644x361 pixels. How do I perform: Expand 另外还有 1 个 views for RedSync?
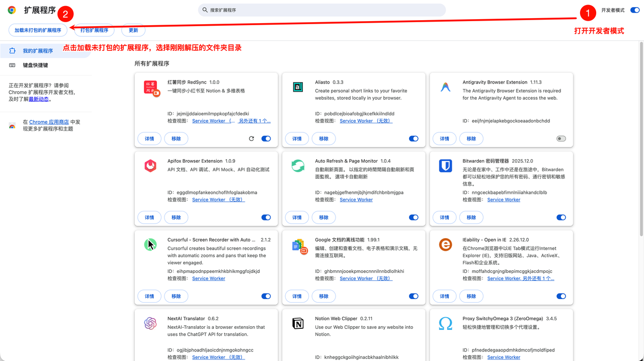click(x=254, y=121)
